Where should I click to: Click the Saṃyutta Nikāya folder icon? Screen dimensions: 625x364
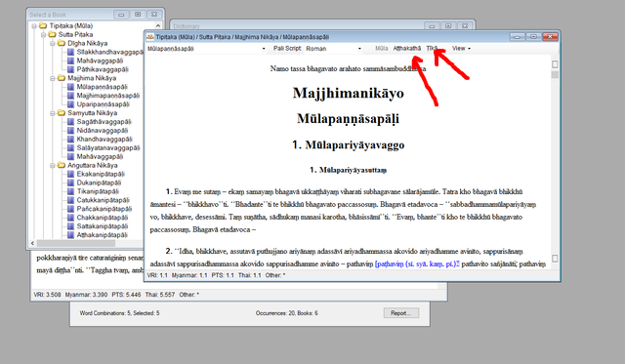coord(61,113)
